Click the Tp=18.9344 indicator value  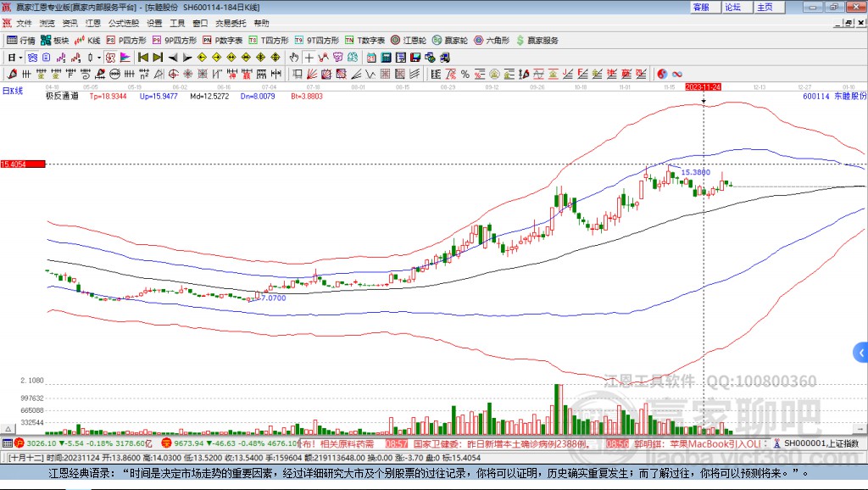click(x=108, y=97)
